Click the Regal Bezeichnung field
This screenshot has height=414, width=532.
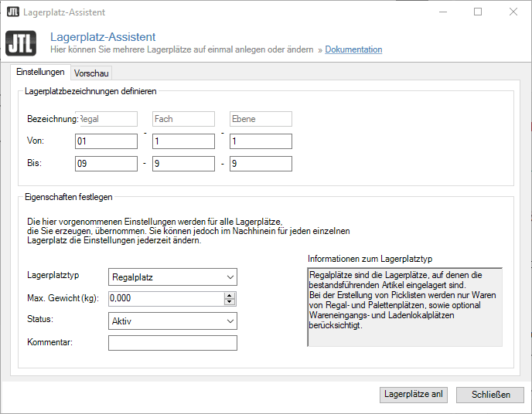[x=106, y=119]
